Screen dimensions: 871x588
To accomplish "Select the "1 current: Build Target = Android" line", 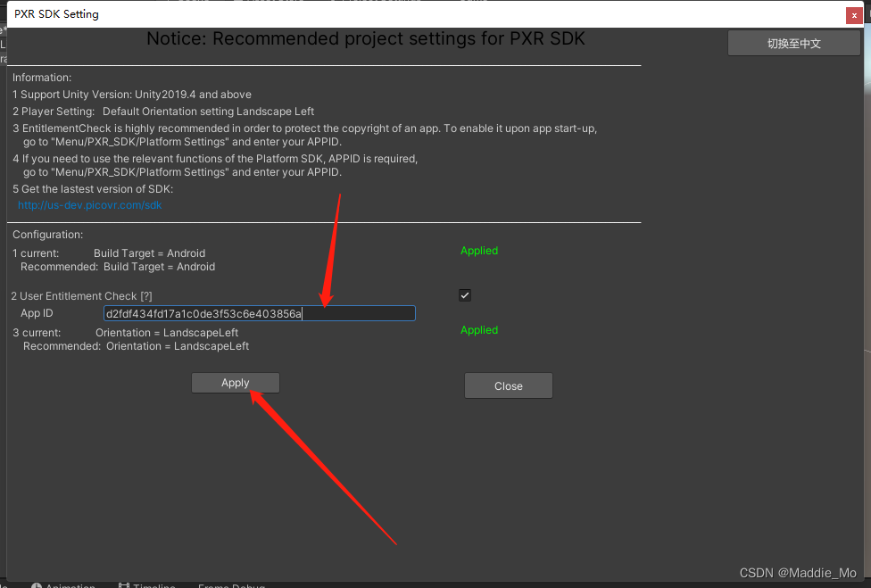I will (109, 253).
